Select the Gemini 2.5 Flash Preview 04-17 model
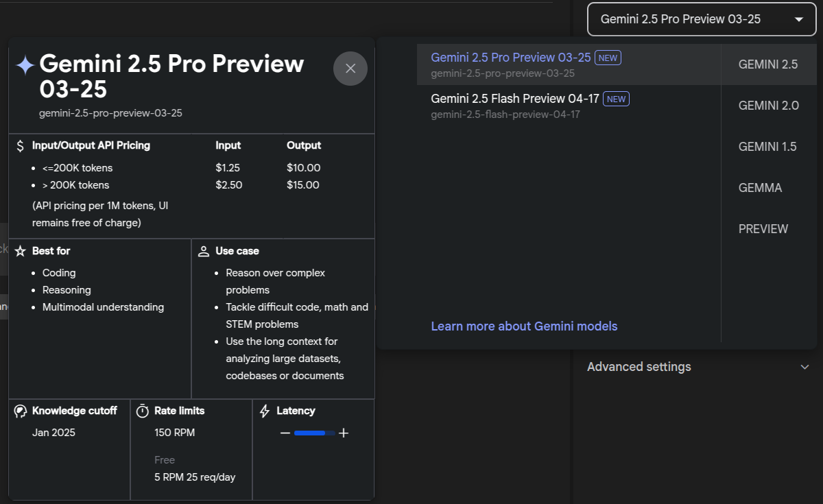 569,106
